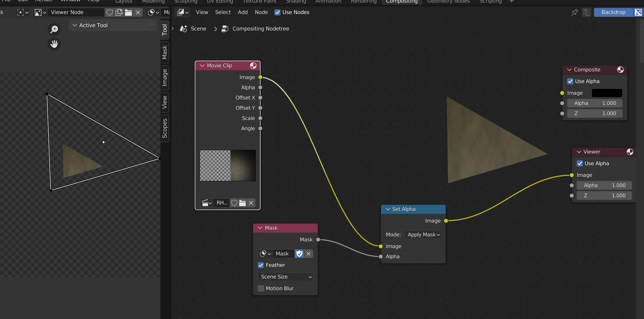Screen dimensions: 644x319
Task: Open the movie clip browse dropdown
Action: tap(206, 203)
